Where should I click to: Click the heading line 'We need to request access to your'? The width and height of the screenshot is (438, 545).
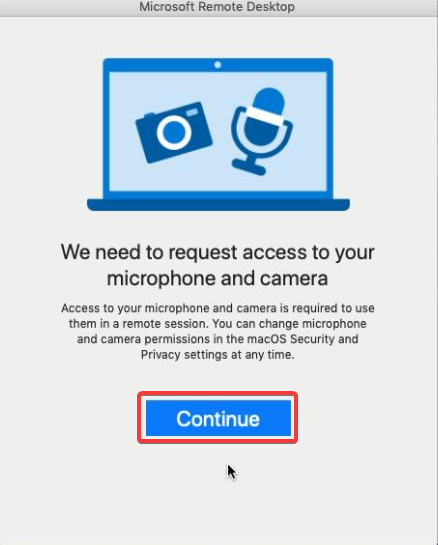218,252
